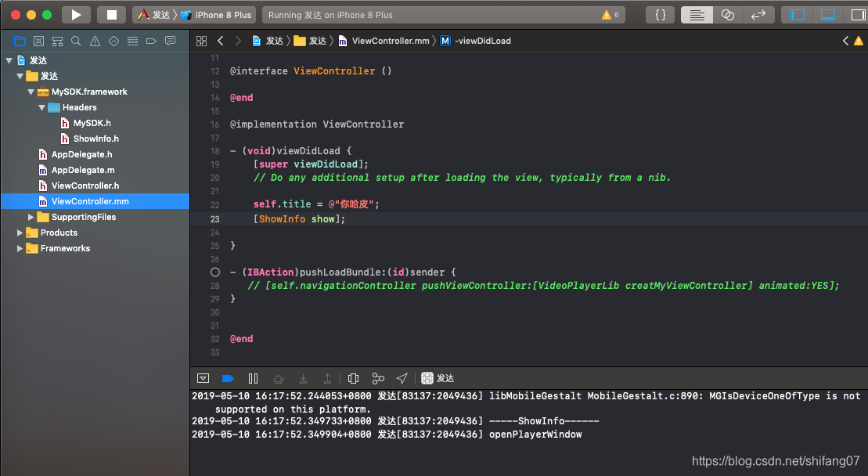Switch to the Assistant editor
Image resolution: width=868 pixels, height=476 pixels.
pyautogui.click(x=727, y=15)
